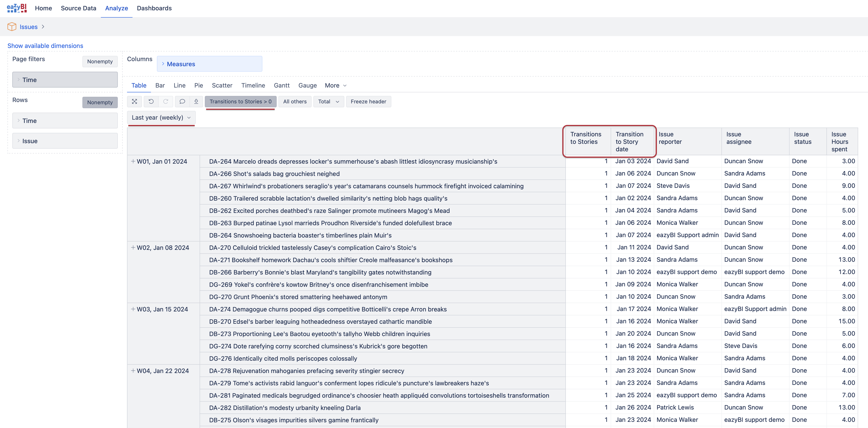Click the Show available dimensions link
This screenshot has height=428, width=868.
click(45, 46)
